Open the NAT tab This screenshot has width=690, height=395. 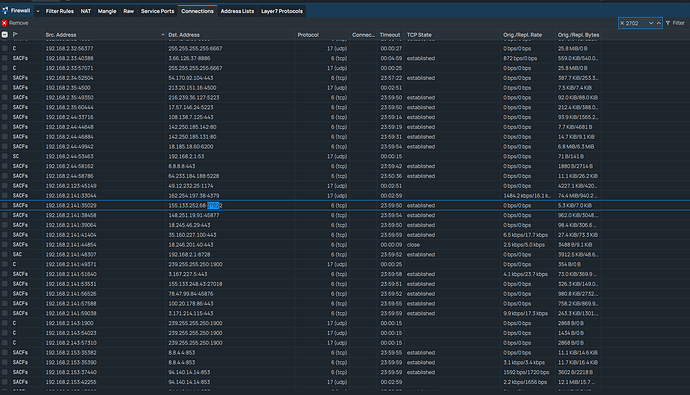(x=86, y=11)
